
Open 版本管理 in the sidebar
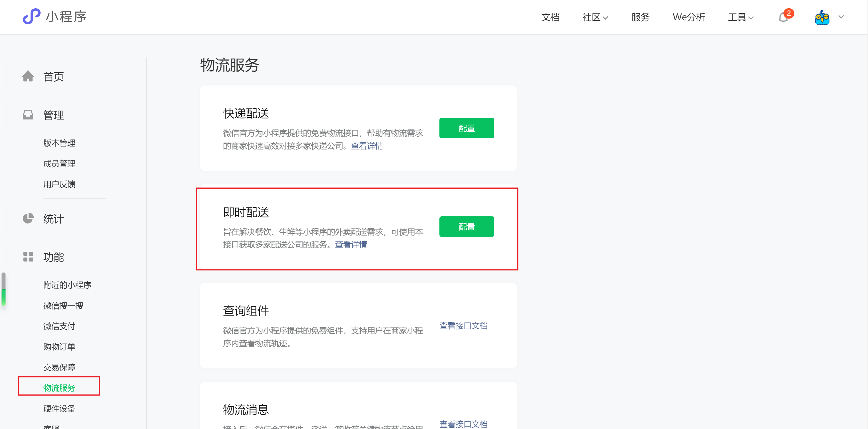click(59, 143)
